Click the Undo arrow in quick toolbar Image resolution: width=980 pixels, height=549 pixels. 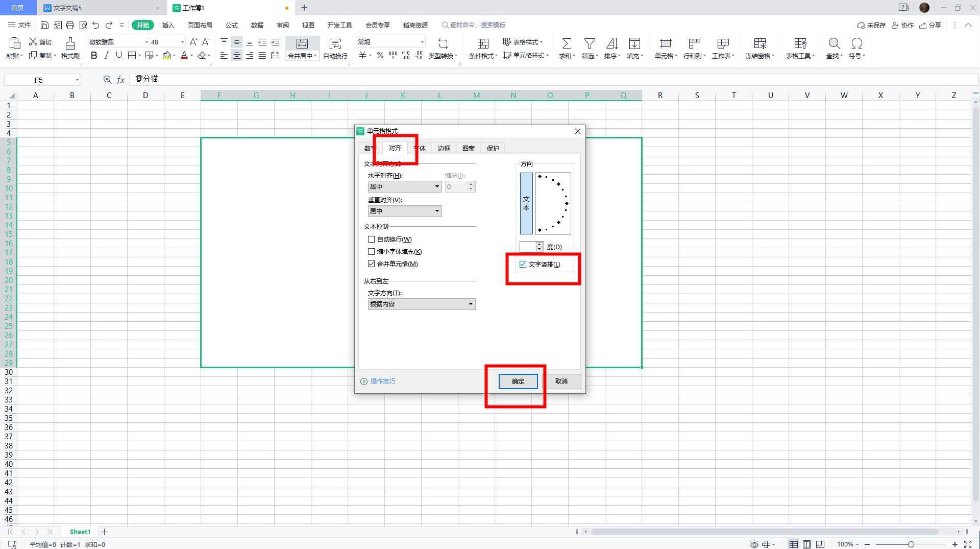click(96, 25)
